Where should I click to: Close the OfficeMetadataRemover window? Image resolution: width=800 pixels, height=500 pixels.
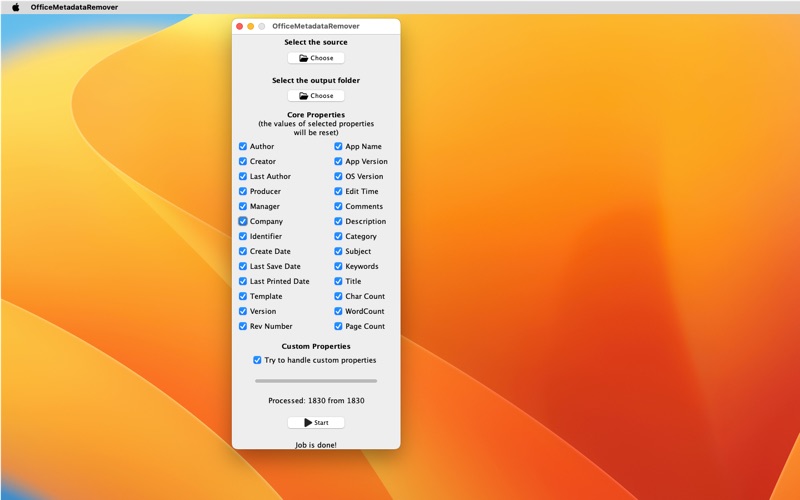pos(240,27)
